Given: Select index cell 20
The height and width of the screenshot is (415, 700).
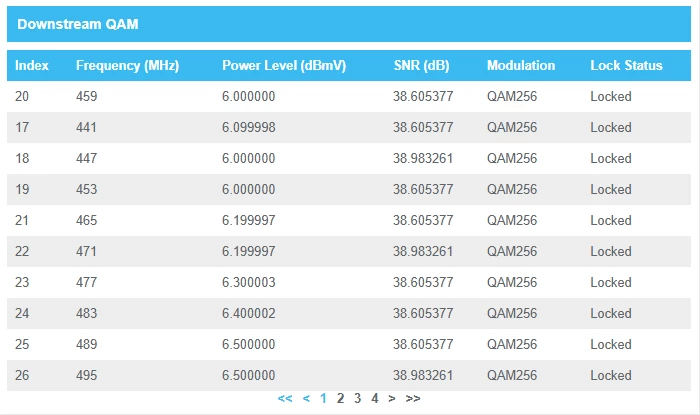Looking at the screenshot, I should [22, 96].
